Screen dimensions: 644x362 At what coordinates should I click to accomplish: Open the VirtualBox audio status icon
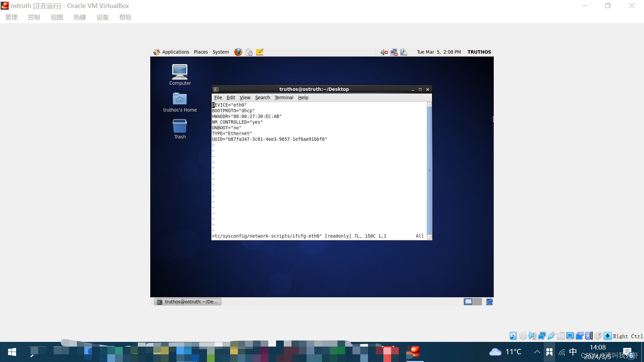click(532, 336)
